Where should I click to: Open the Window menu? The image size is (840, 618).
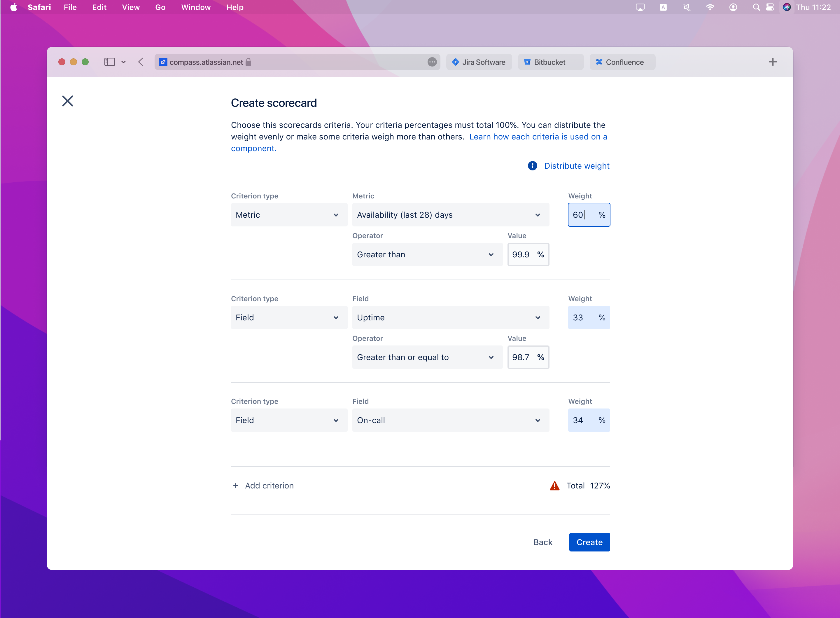coord(195,7)
